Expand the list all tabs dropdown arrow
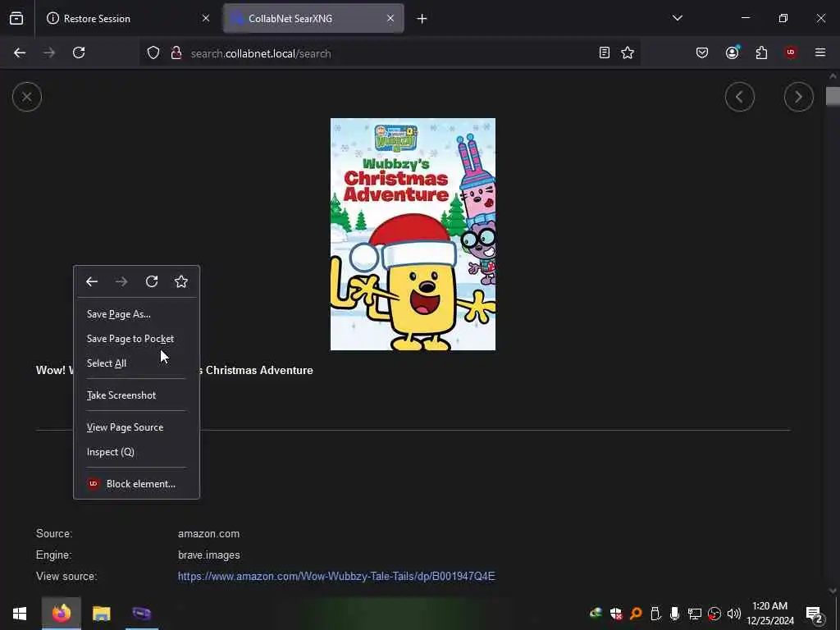 (678, 18)
